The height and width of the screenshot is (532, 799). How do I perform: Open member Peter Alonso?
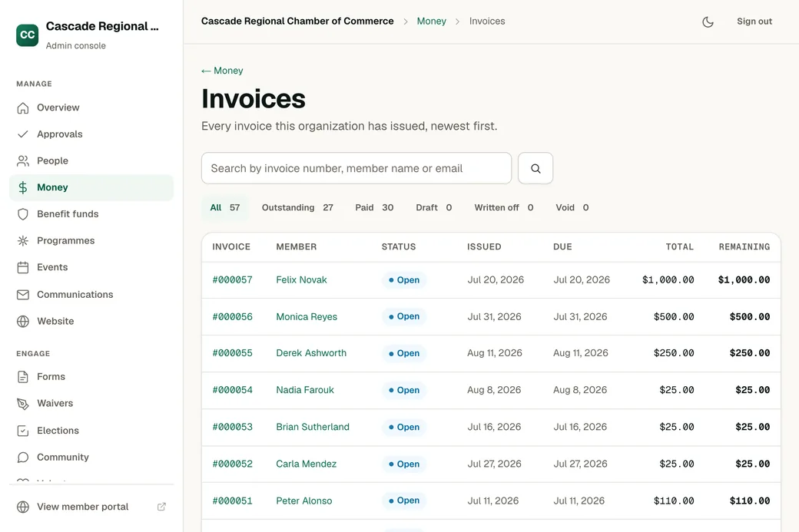[303, 501]
